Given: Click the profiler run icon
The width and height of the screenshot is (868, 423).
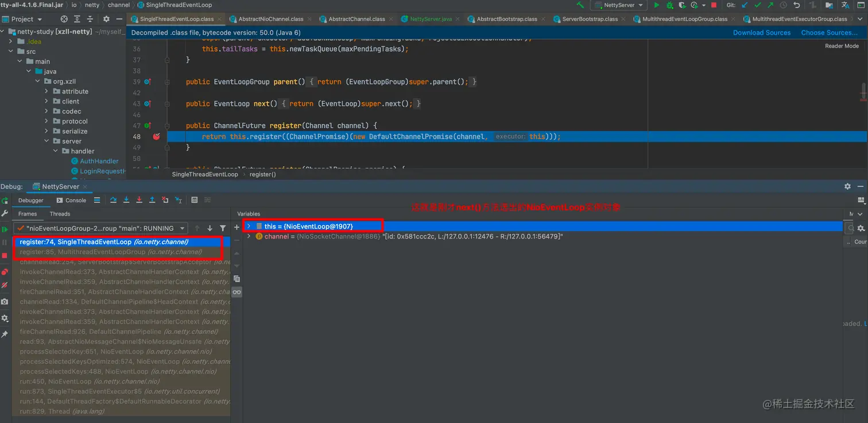Looking at the screenshot, I should click(695, 5).
